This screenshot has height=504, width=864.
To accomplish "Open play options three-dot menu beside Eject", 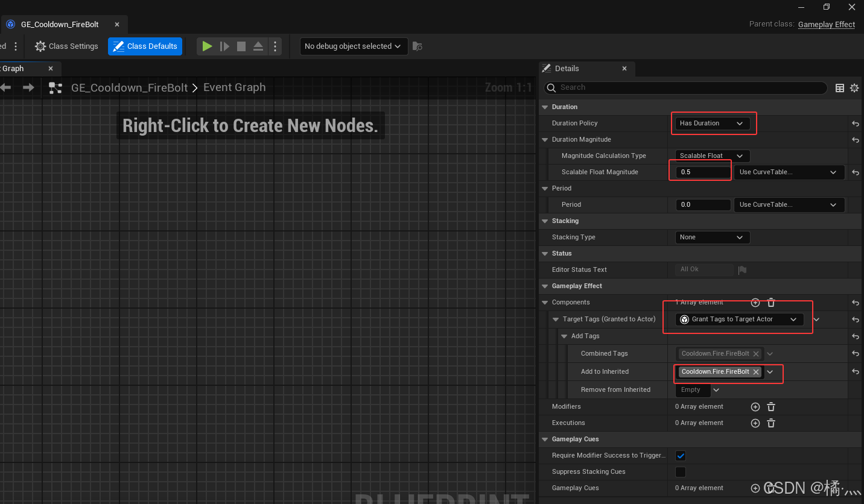I will [275, 46].
